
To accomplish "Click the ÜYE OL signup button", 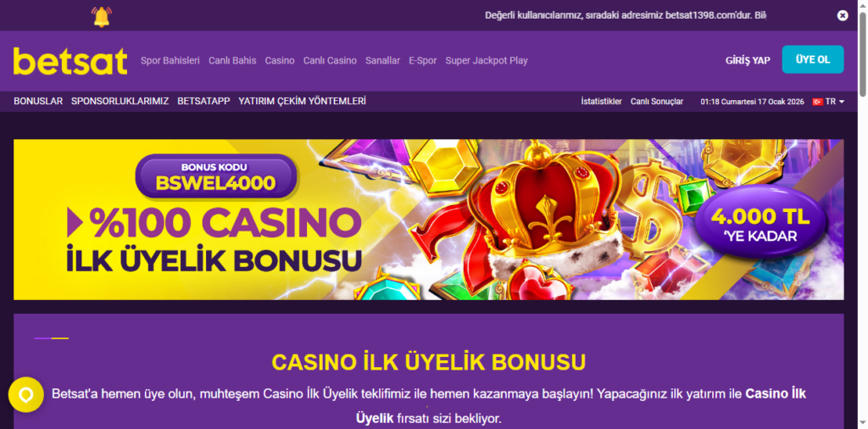I will coord(813,59).
